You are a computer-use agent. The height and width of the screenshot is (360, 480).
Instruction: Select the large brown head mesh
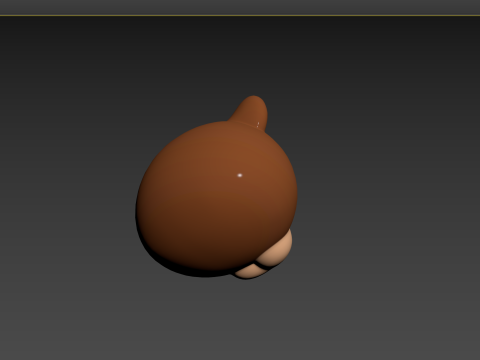(x=216, y=199)
